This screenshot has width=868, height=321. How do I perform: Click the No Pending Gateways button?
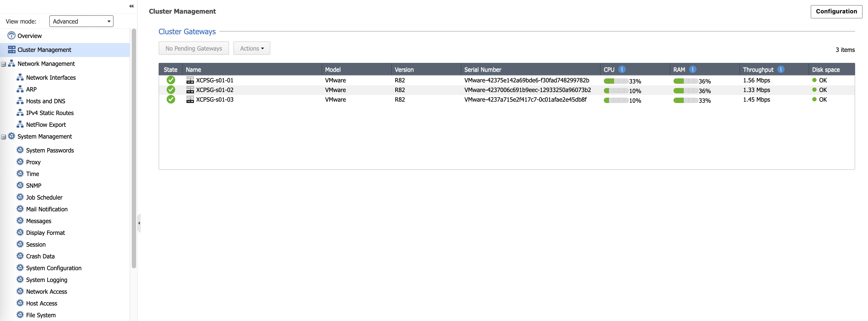[193, 48]
